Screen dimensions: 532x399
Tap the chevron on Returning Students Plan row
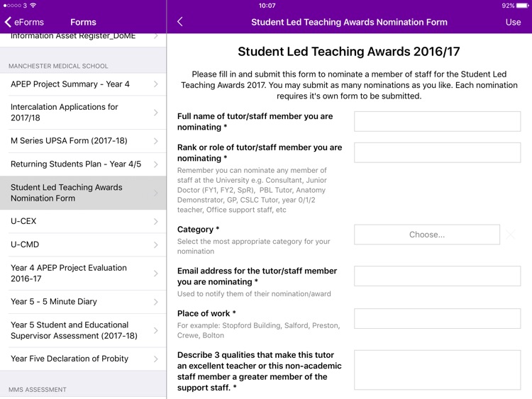point(156,164)
